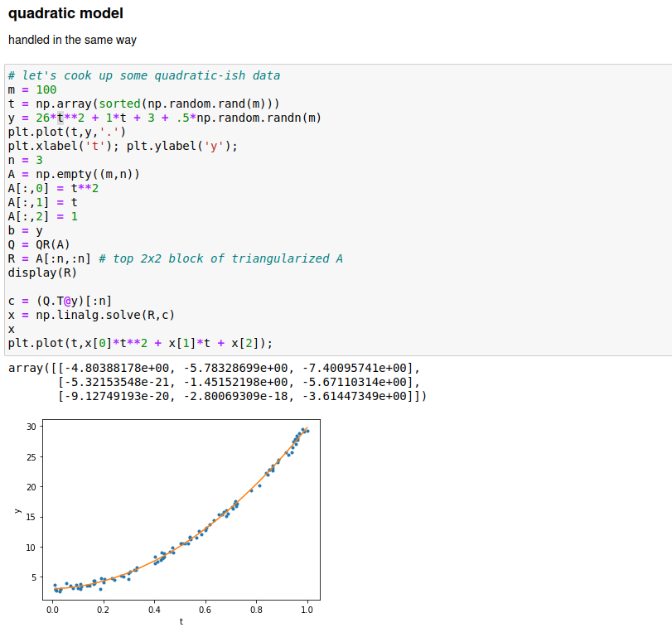Click the y-axis tick label 30
The height and width of the screenshot is (637, 672).
coord(31,427)
